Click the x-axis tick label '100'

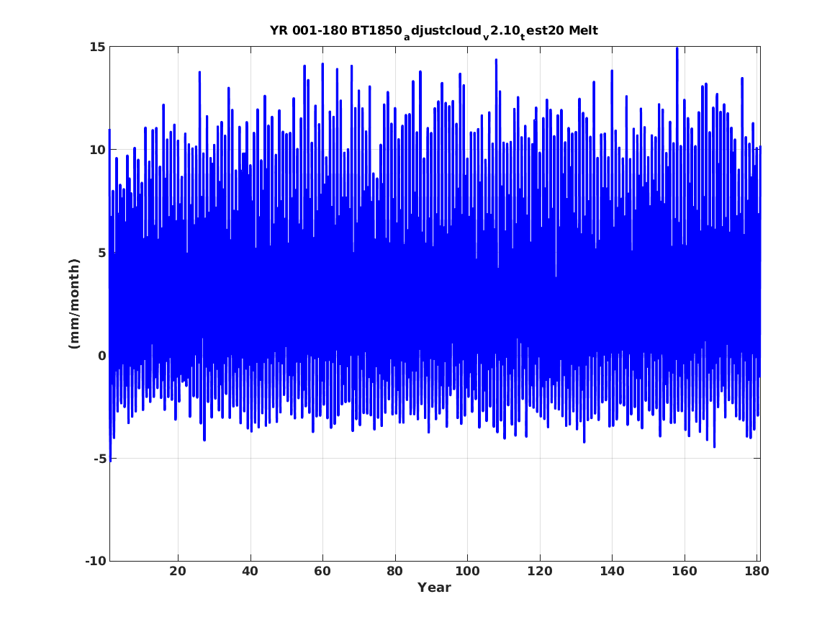point(467,572)
